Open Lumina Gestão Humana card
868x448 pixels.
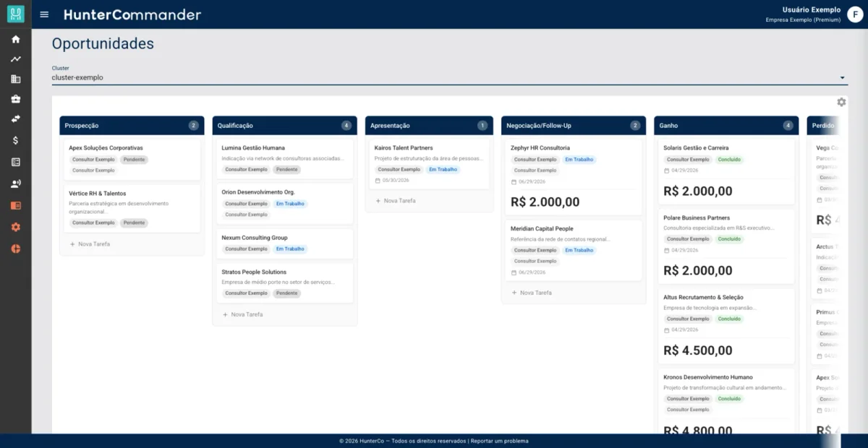284,159
